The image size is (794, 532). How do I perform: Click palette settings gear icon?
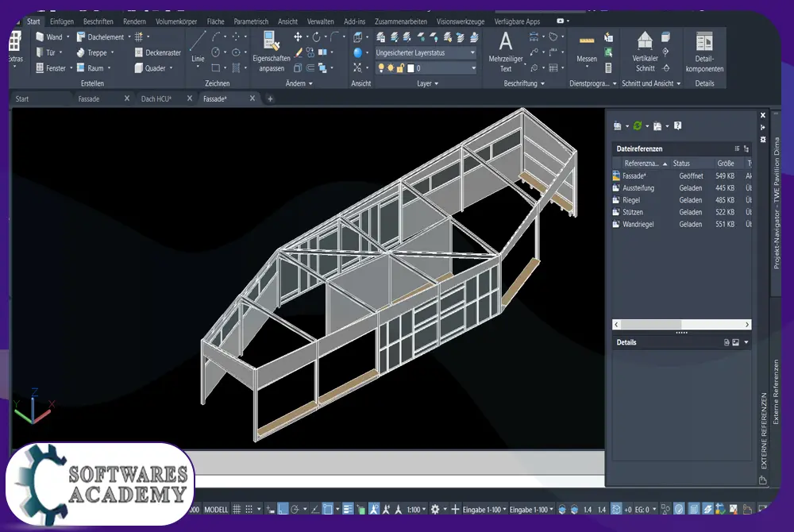tap(763, 139)
